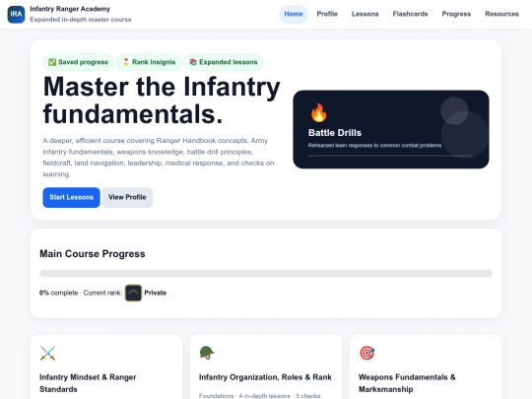Click the crossed swords icon
This screenshot has width=532, height=399.
coord(47,354)
